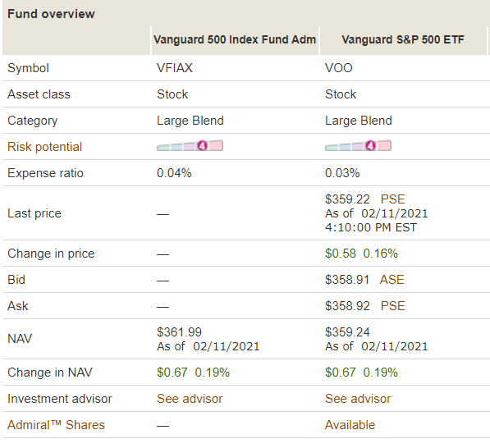490x448 pixels.
Task: Click the Fund overview heading
Action: pos(51,14)
